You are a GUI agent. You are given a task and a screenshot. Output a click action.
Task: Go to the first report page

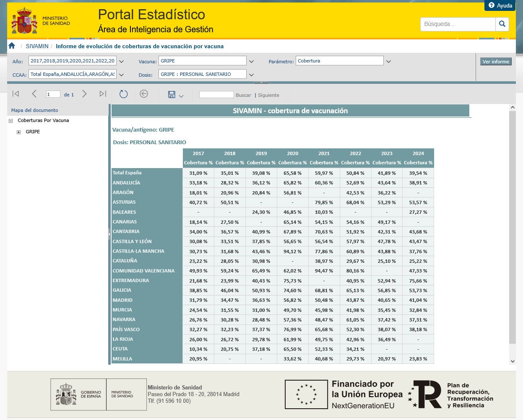click(x=16, y=94)
